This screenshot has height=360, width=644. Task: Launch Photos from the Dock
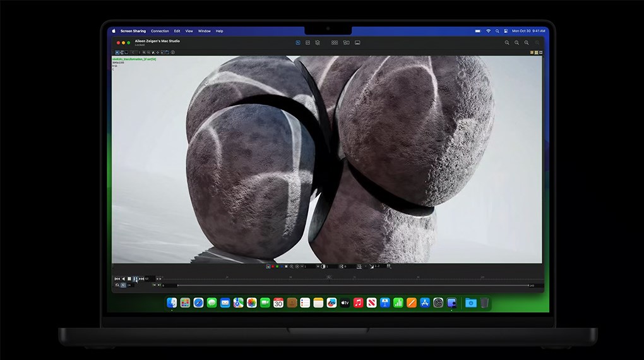click(251, 303)
